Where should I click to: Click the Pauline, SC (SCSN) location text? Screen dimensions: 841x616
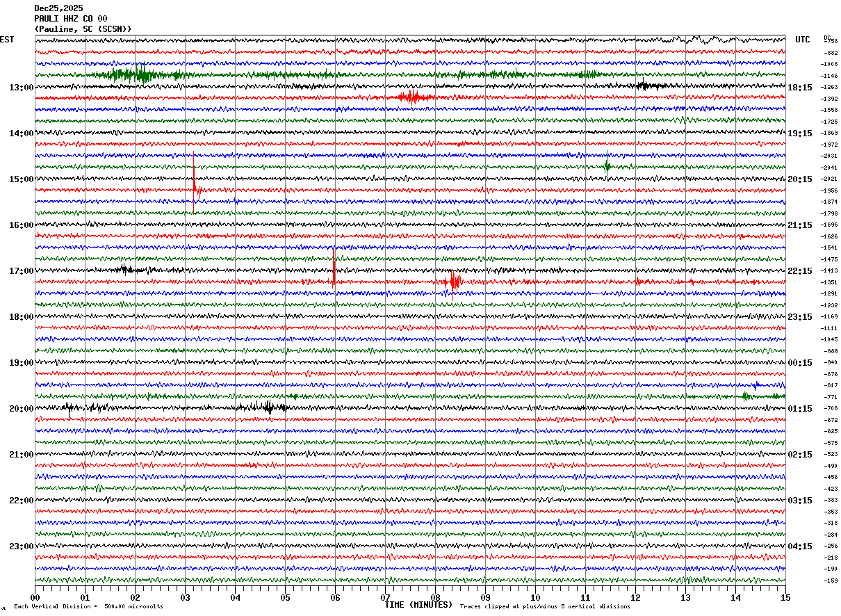click(83, 29)
